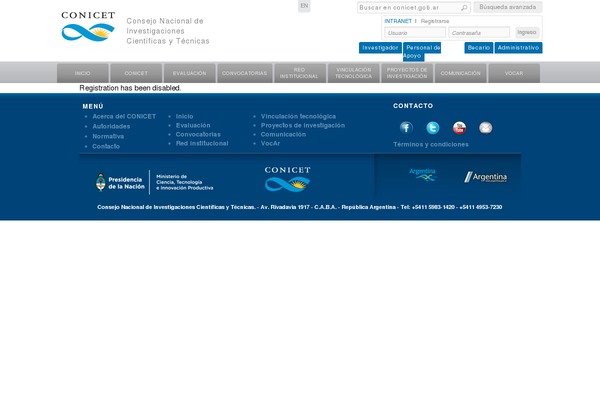This screenshot has height=400, width=600.
Task: Click the search magnifier icon
Action: (x=464, y=8)
